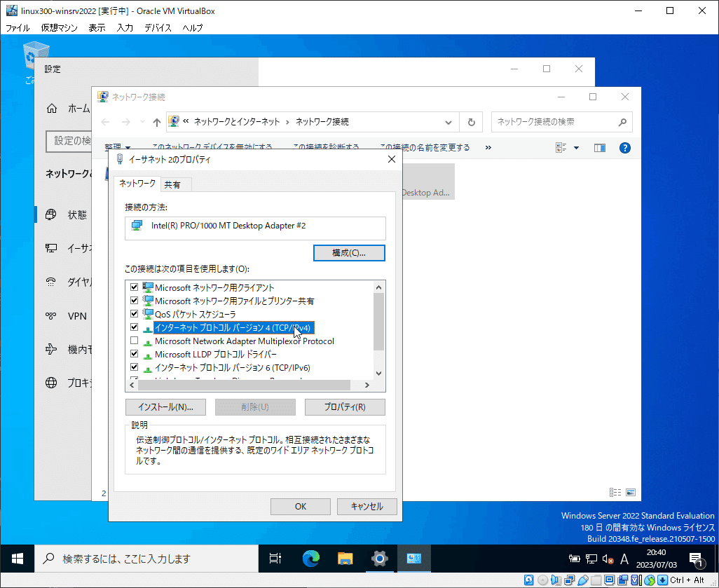This screenshot has height=588, width=719.
Task: Open Task View on guest taskbar
Action: (x=275, y=558)
